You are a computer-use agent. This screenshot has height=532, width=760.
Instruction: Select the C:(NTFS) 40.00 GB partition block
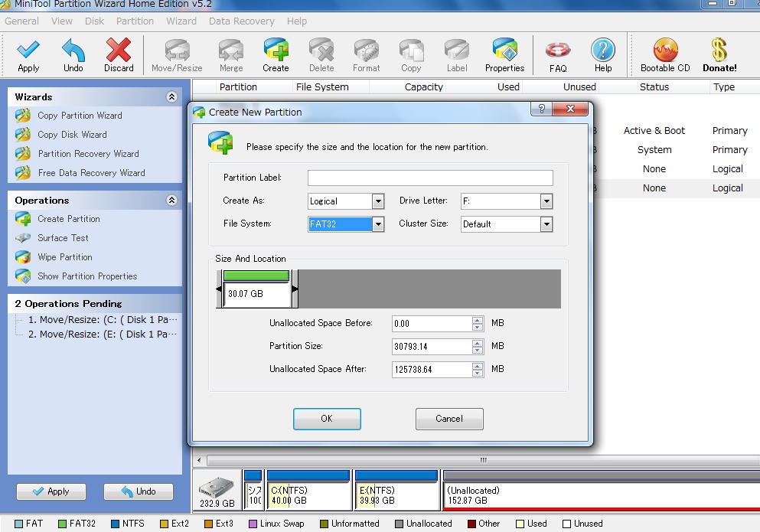(x=308, y=491)
